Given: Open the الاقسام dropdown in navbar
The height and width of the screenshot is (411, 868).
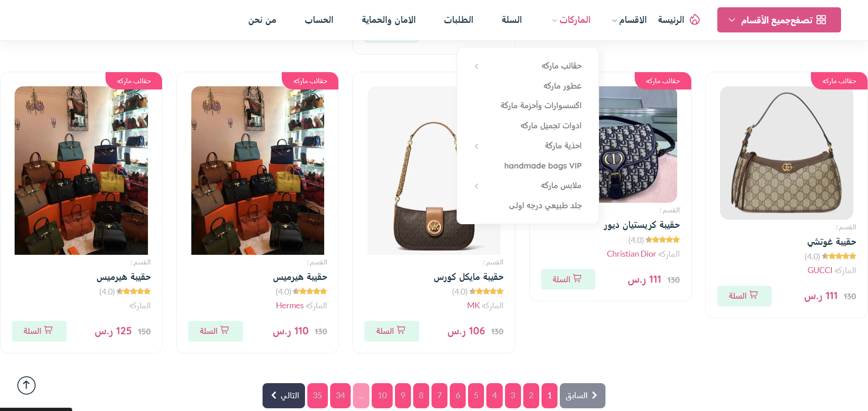Looking at the screenshot, I should 629,20.
